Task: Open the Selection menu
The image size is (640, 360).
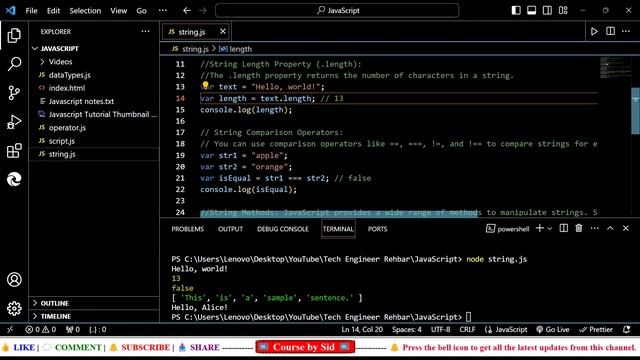Action: [85, 11]
